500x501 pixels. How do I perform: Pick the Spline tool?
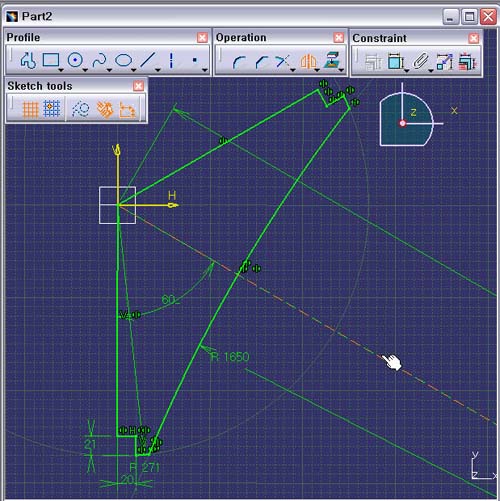tap(99, 60)
